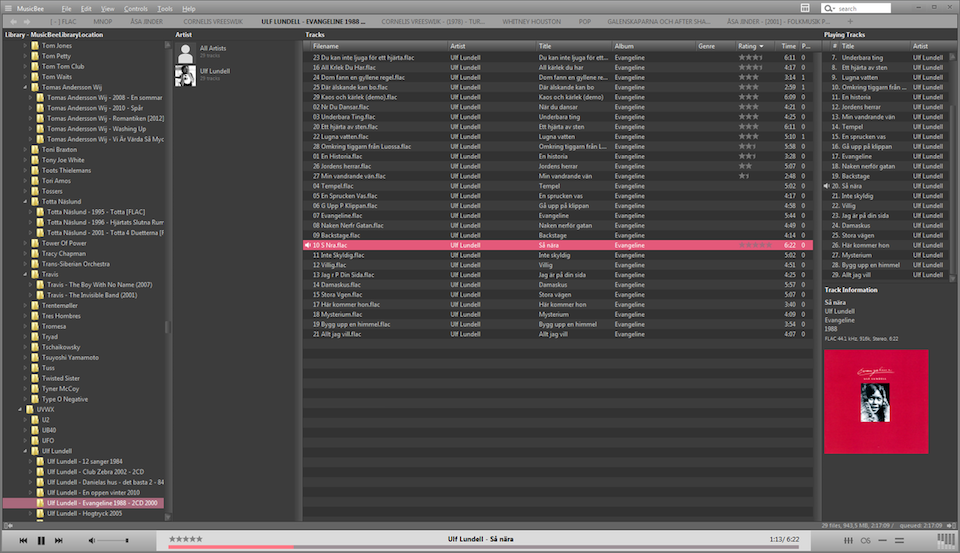Pause playback with the pause button
Screen dimensions: 960x553
tap(41, 541)
